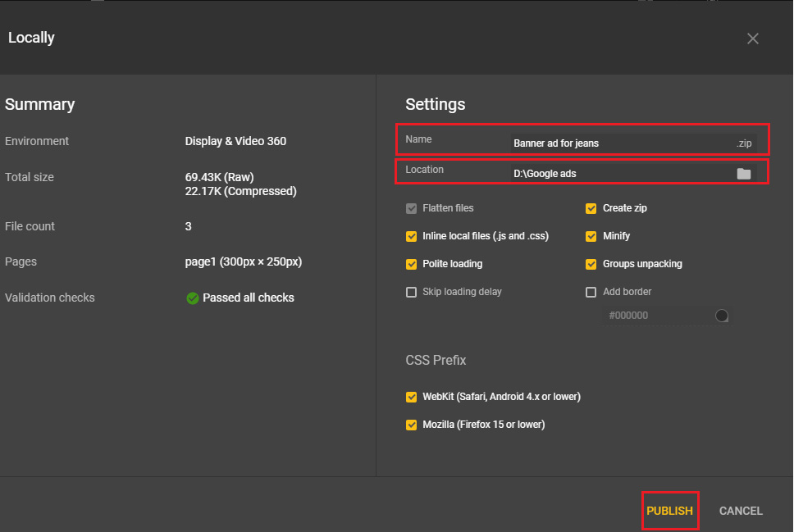The width and height of the screenshot is (794, 532).
Task: Click the CANCEL button
Action: pyautogui.click(x=741, y=511)
